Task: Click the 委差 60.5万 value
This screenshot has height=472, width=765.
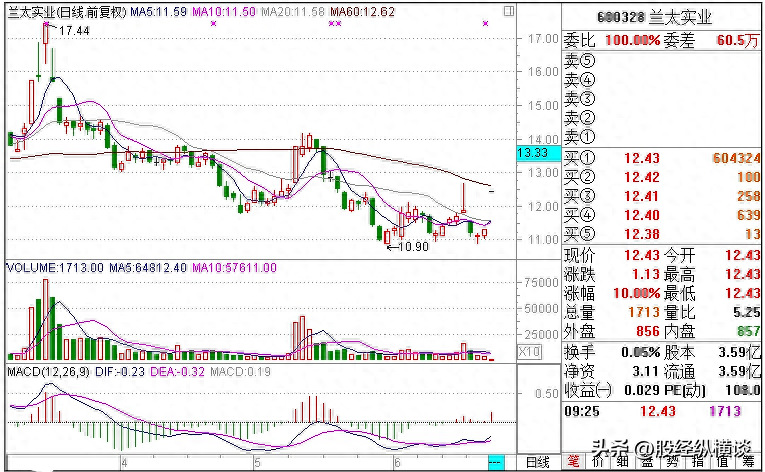Action: 738,41
